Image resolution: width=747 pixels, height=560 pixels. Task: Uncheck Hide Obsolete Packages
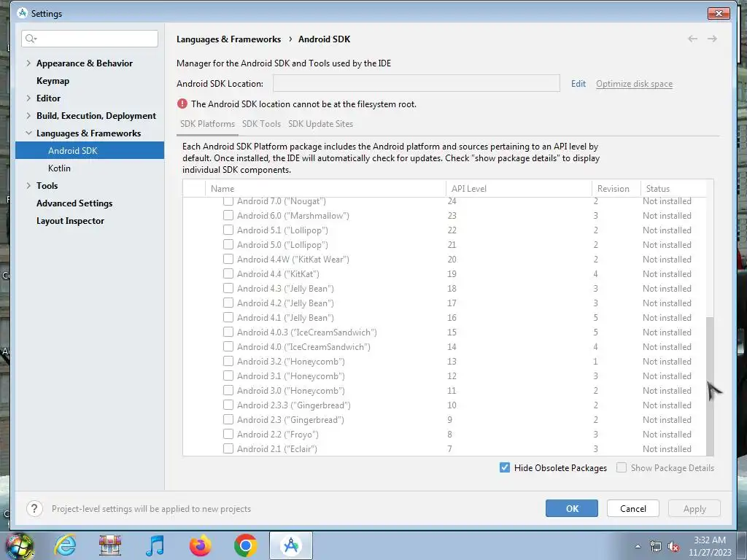[x=505, y=467]
